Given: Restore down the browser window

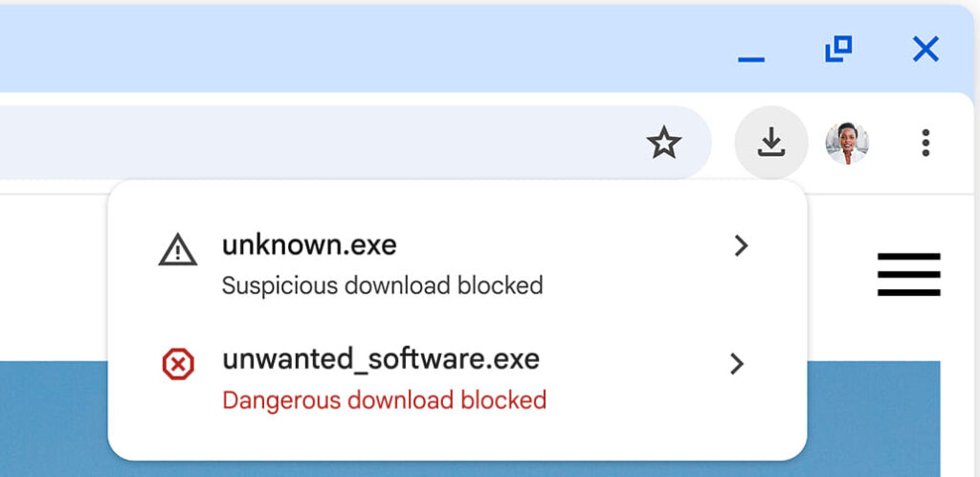Looking at the screenshot, I should click(x=838, y=49).
